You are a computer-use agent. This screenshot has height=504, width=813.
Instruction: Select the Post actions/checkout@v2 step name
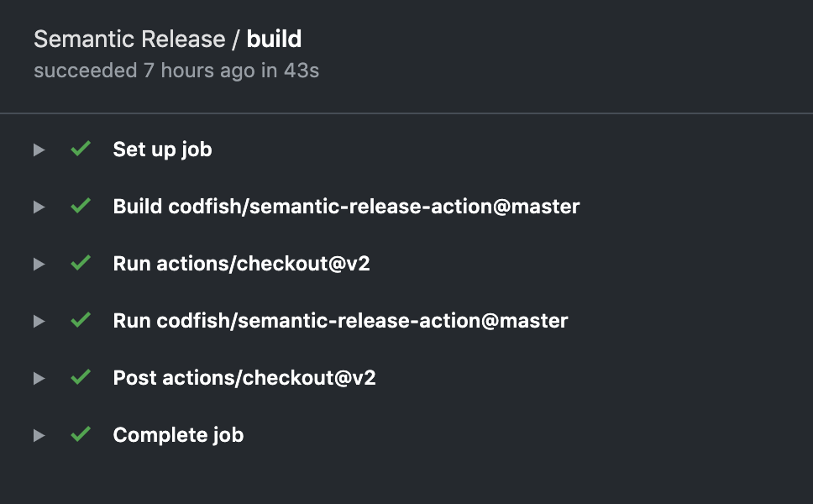click(244, 377)
